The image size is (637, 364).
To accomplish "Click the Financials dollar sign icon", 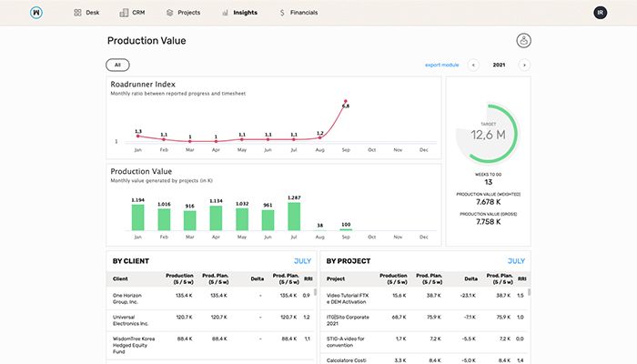I will tap(283, 13).
